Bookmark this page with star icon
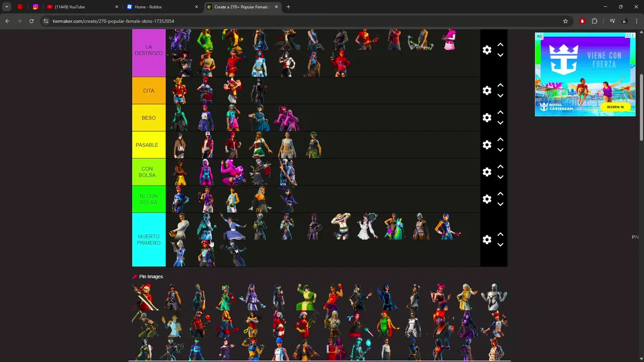This screenshot has height=362, width=644. click(566, 21)
